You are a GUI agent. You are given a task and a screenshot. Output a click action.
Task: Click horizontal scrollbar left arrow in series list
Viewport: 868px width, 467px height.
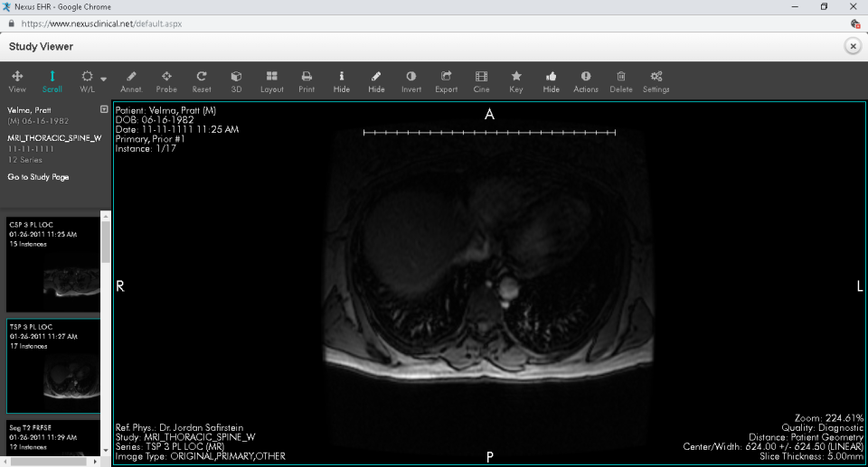[x=5, y=461]
